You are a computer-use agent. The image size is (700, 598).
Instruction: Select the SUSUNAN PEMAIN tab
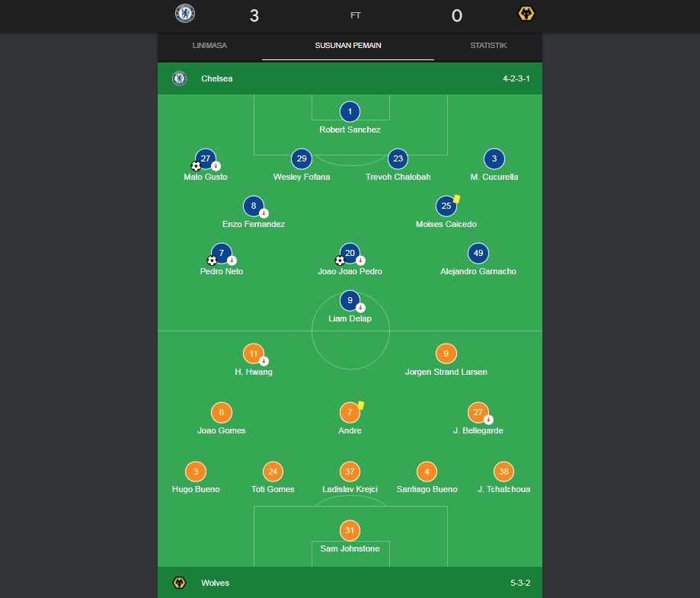[348, 46]
